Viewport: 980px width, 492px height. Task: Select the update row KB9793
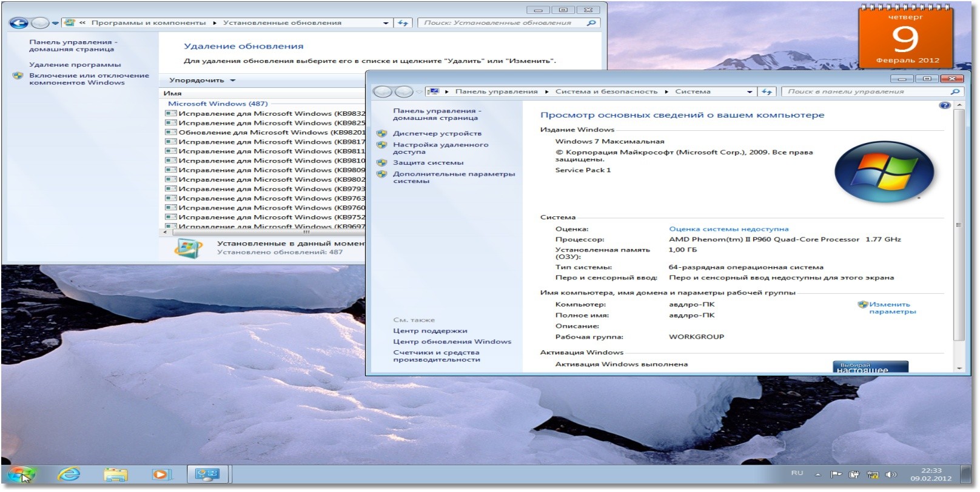[266, 189]
